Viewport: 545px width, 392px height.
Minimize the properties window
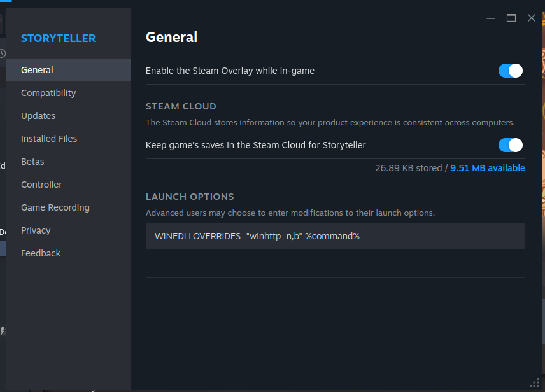tap(491, 18)
